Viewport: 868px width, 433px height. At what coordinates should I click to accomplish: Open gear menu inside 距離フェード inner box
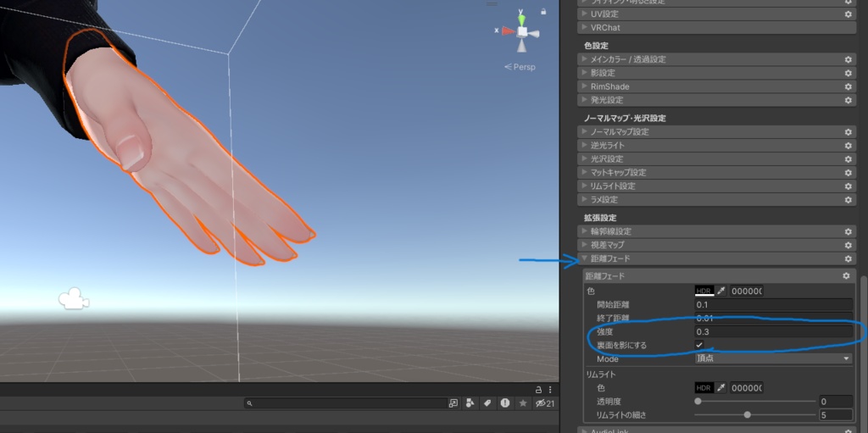coord(846,275)
